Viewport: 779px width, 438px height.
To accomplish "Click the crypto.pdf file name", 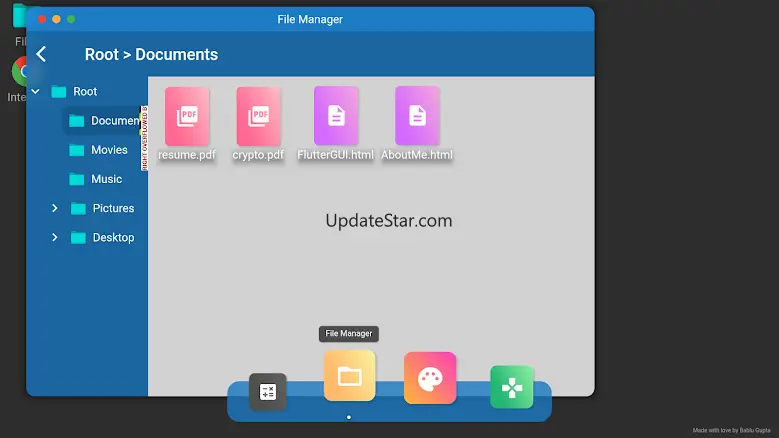I will point(258,155).
